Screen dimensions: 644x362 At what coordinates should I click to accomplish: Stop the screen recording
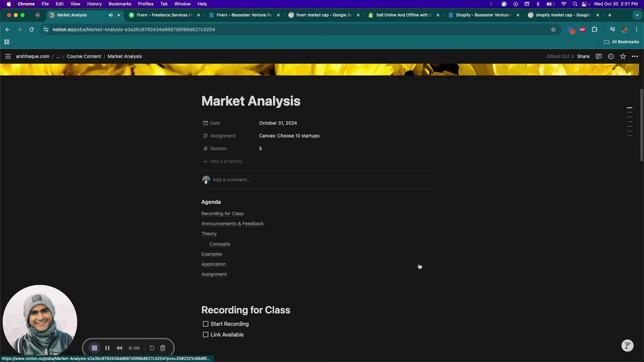[x=95, y=348]
